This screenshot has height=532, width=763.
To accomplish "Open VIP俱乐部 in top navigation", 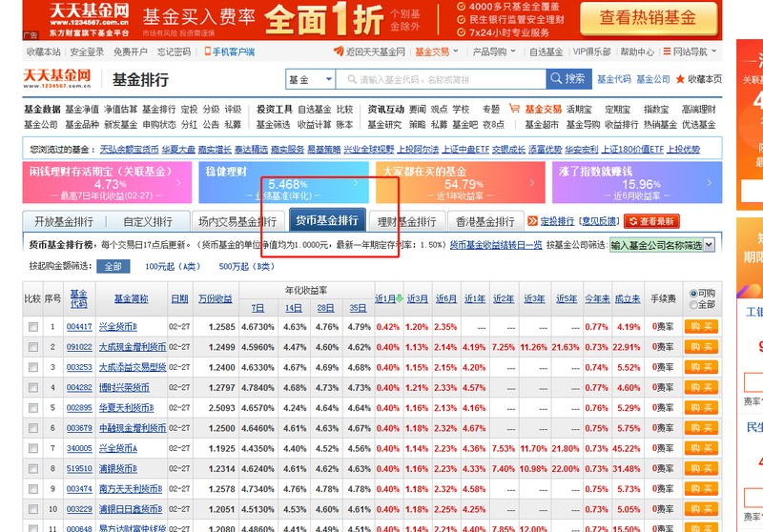I will [x=591, y=51].
